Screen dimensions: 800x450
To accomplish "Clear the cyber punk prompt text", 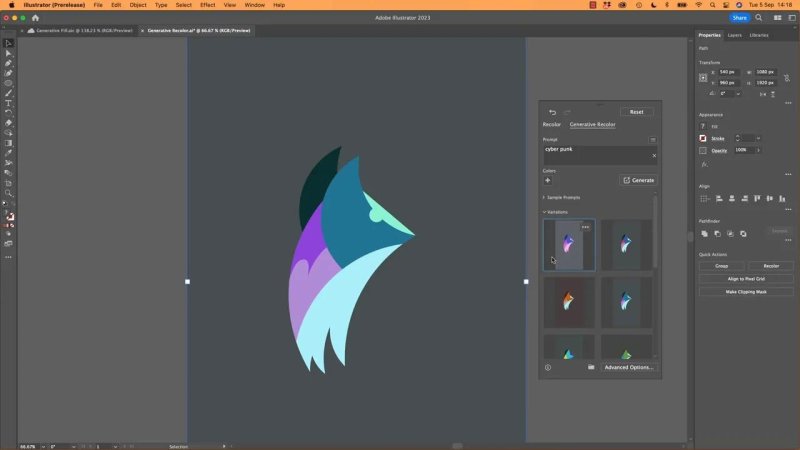I will [654, 156].
